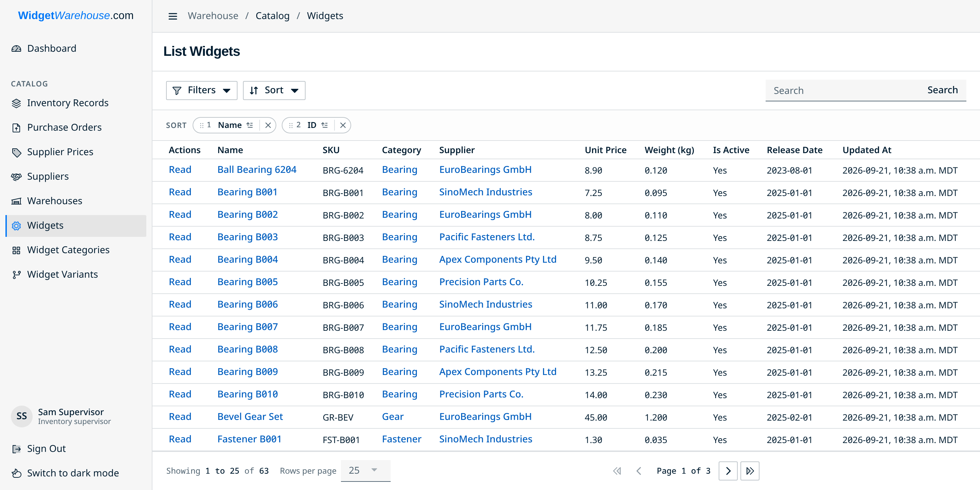Screen dimensions: 980x490
Task: Click the Unit Price column header
Action: (605, 150)
